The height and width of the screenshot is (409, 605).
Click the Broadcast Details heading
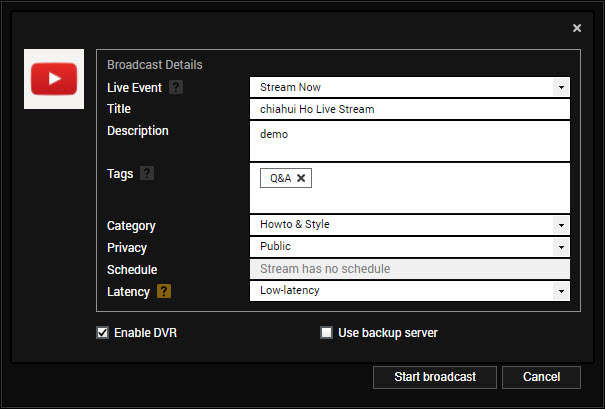(155, 65)
